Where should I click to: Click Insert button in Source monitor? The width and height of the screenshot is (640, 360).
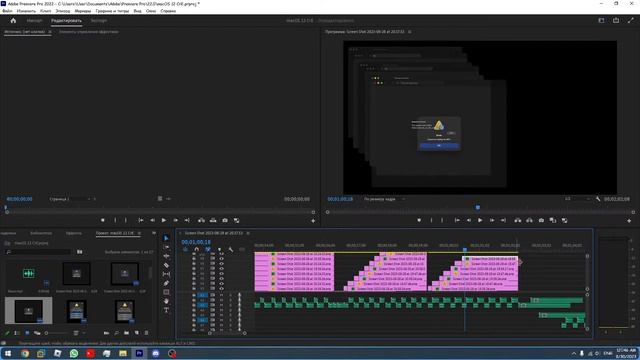tap(201, 220)
